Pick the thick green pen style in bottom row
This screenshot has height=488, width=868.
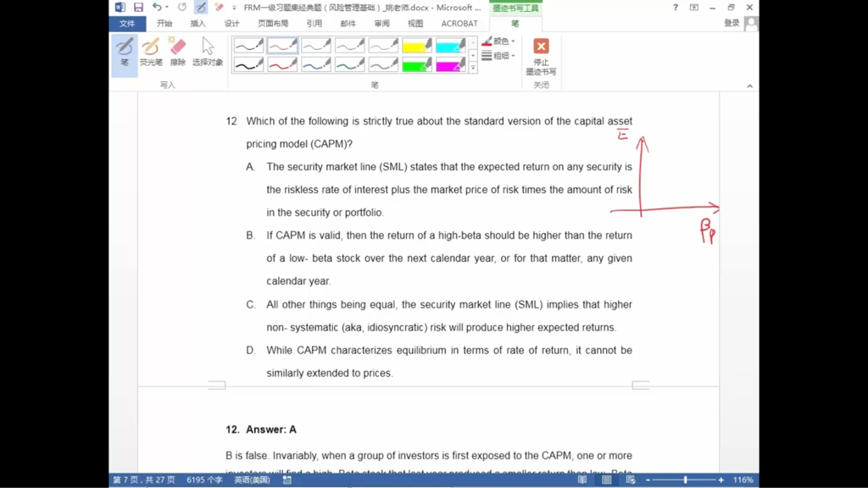(350, 64)
